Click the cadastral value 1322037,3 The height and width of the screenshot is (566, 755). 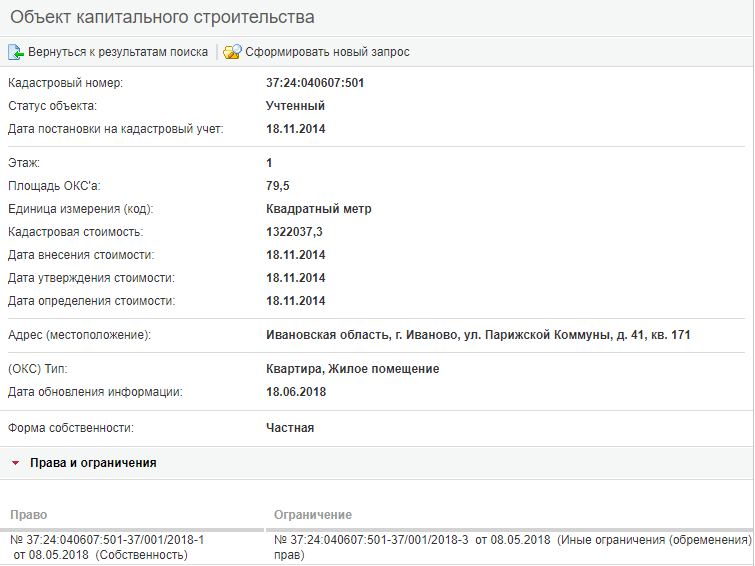(295, 232)
